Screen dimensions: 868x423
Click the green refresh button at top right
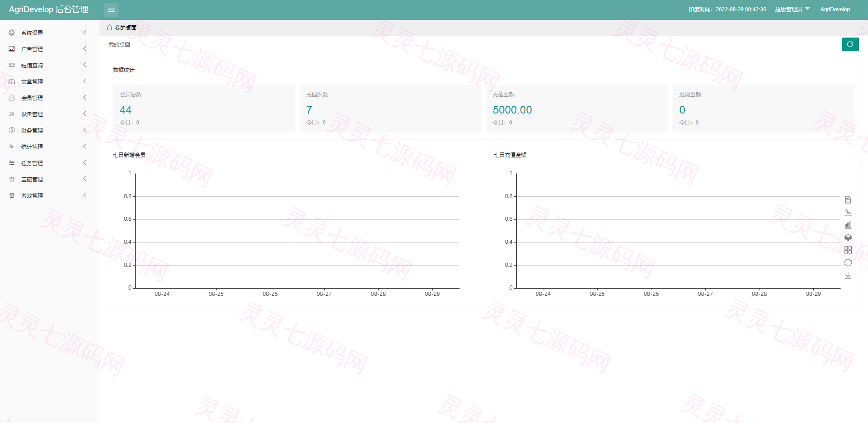[850, 44]
